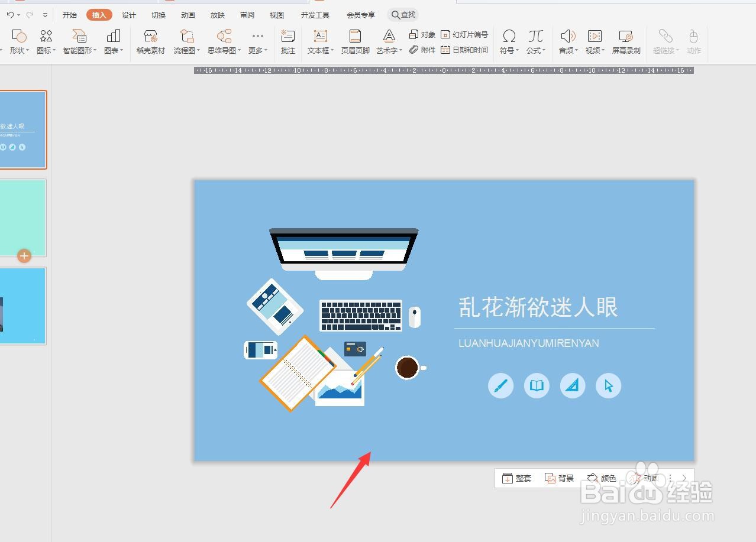Click the 符号 symbol icon
Viewport: 756px width, 542px height.
click(509, 37)
